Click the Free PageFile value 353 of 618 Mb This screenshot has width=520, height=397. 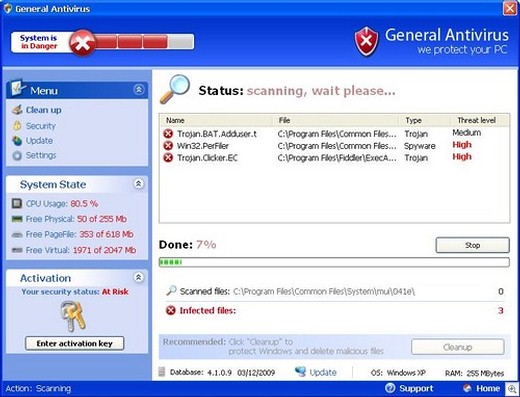[106, 234]
